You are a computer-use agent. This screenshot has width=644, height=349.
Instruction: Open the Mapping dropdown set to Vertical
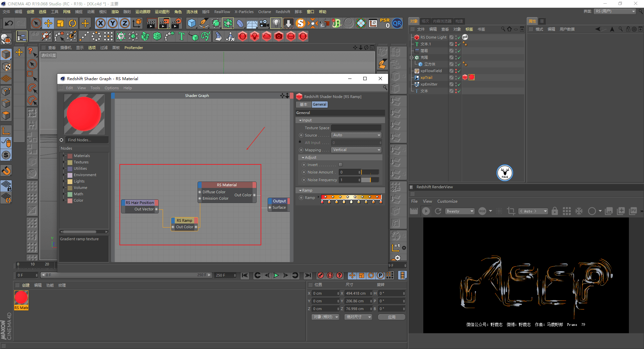pyautogui.click(x=356, y=150)
